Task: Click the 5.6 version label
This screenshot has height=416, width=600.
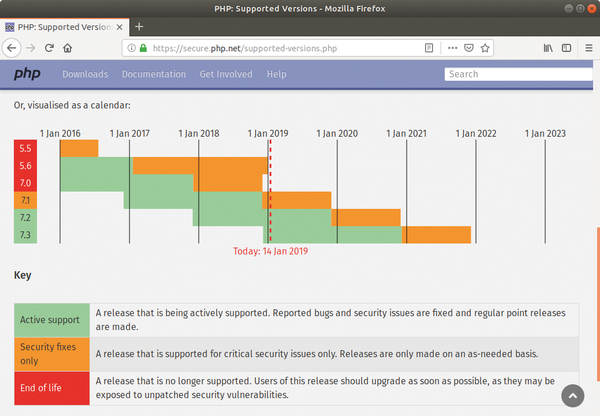Action: [25, 166]
